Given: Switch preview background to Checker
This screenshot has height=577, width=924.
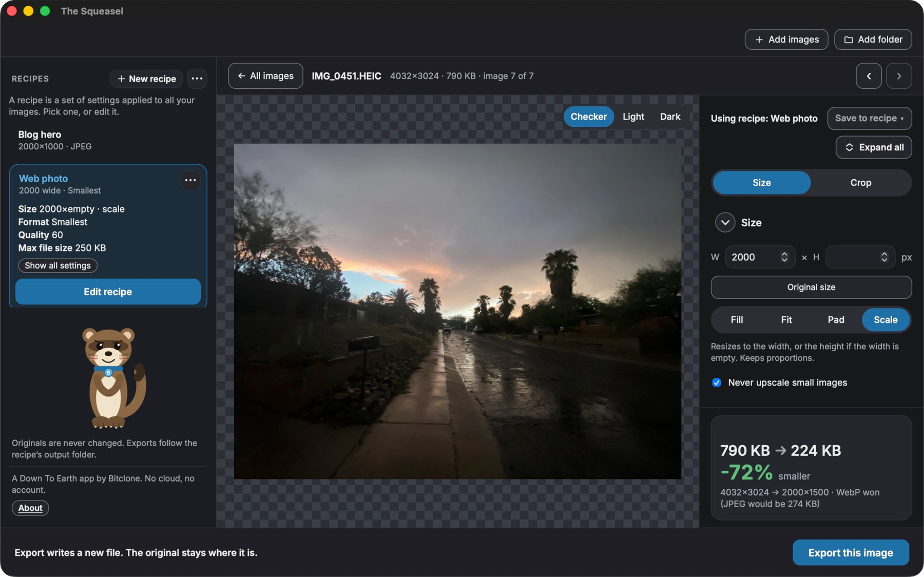Looking at the screenshot, I should (x=588, y=117).
